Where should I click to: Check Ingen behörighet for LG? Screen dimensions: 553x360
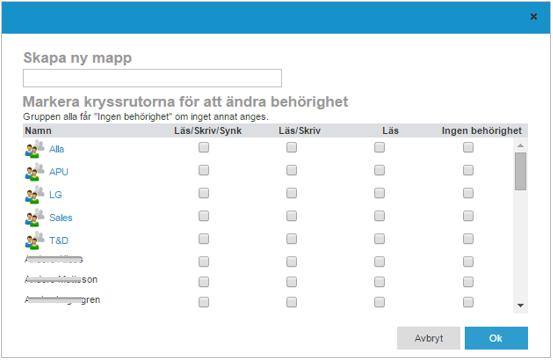click(x=468, y=193)
